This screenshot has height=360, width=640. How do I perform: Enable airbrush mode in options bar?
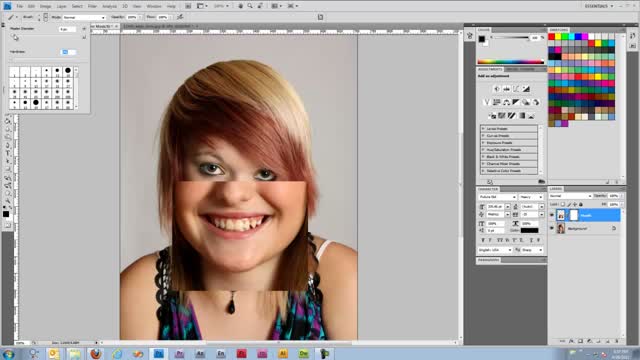pyautogui.click(x=180, y=17)
